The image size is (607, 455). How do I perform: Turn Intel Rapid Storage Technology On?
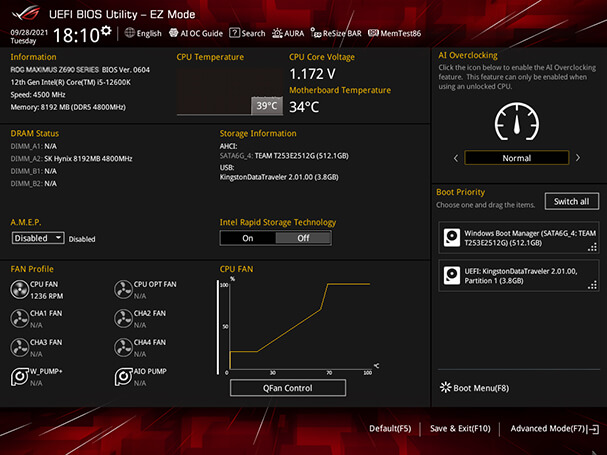247,238
